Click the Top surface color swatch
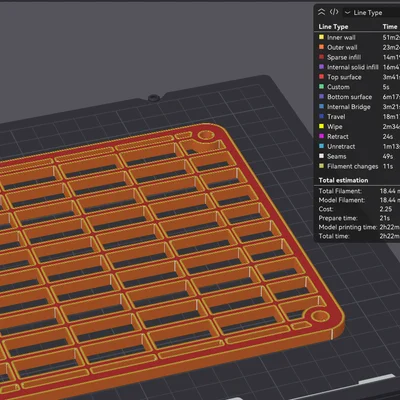 pos(321,77)
